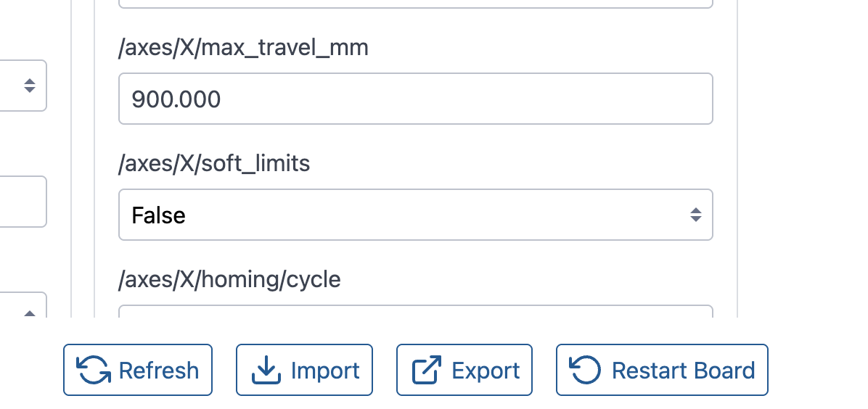This screenshot has height=409, width=868.
Task: Click the /axes/X/max_travel_mm label
Action: pos(243,49)
